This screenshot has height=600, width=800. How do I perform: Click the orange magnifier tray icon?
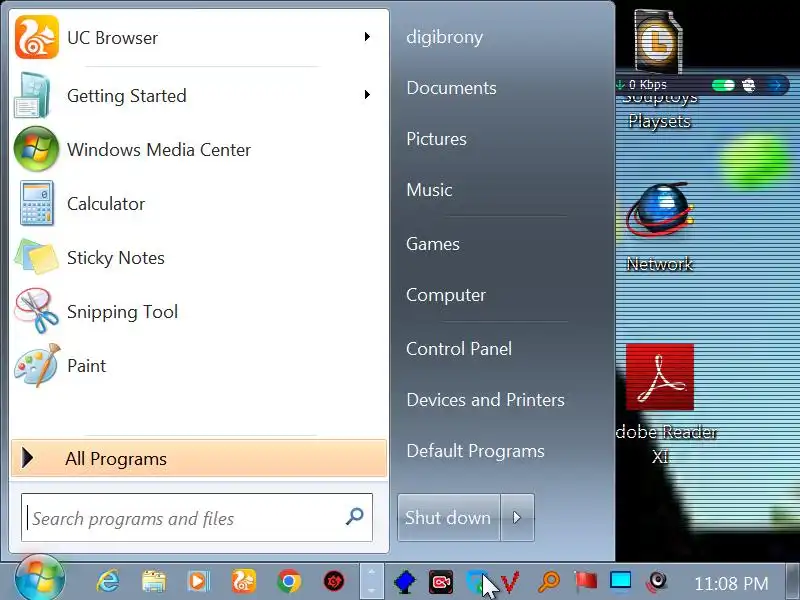point(549,582)
